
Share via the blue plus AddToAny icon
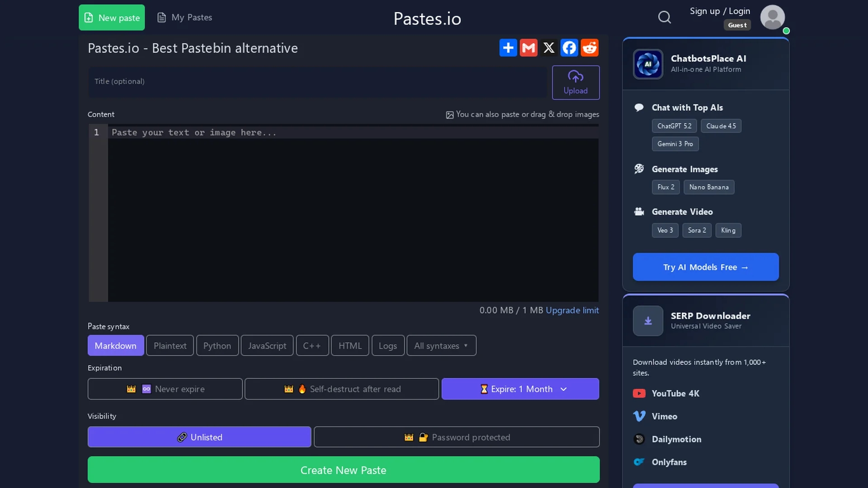click(x=508, y=47)
